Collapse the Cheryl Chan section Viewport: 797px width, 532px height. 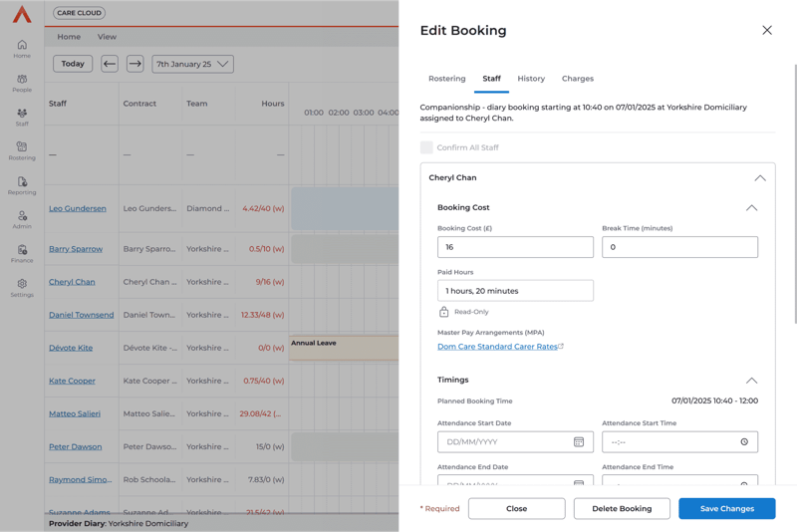tap(759, 178)
